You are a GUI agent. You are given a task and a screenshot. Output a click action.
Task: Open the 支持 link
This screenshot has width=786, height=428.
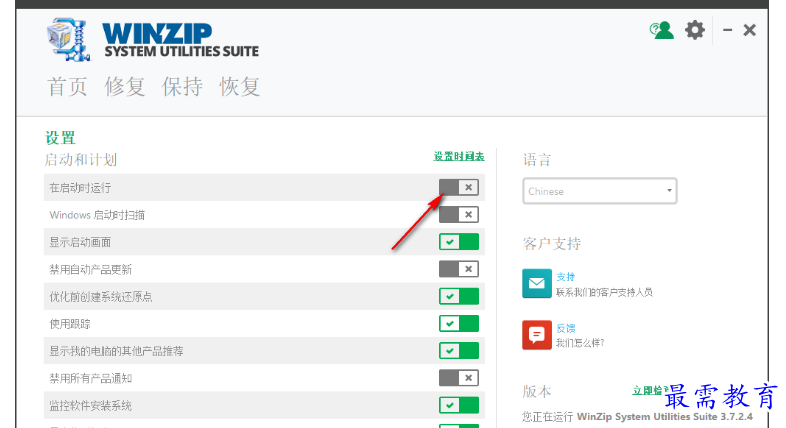(565, 277)
